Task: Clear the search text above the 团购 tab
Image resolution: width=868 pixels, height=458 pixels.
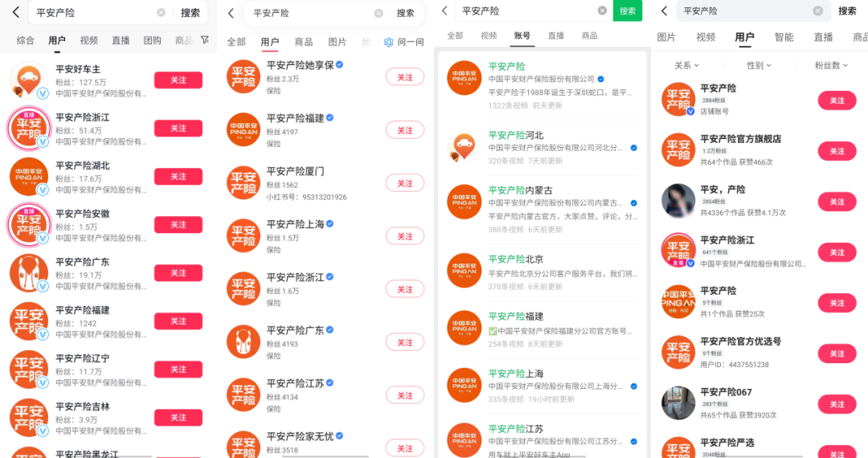Action: (161, 12)
